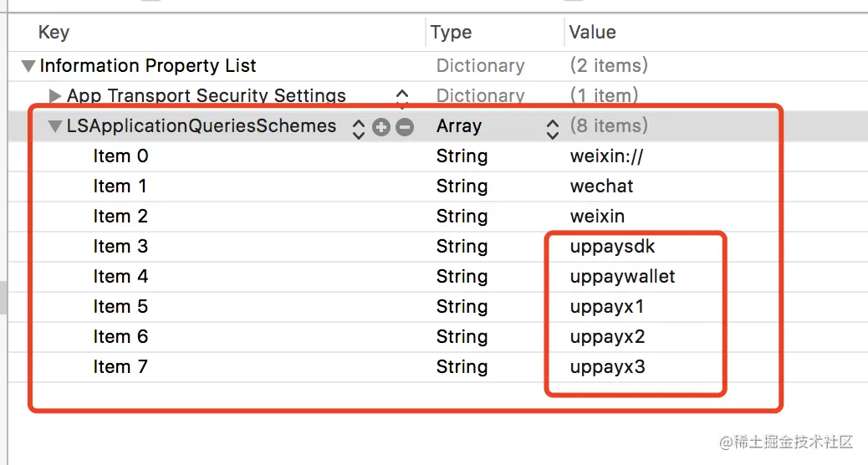Collapse the LSApplicationQueriesSchemes array
Viewport: 868px width, 465px height.
(x=55, y=127)
